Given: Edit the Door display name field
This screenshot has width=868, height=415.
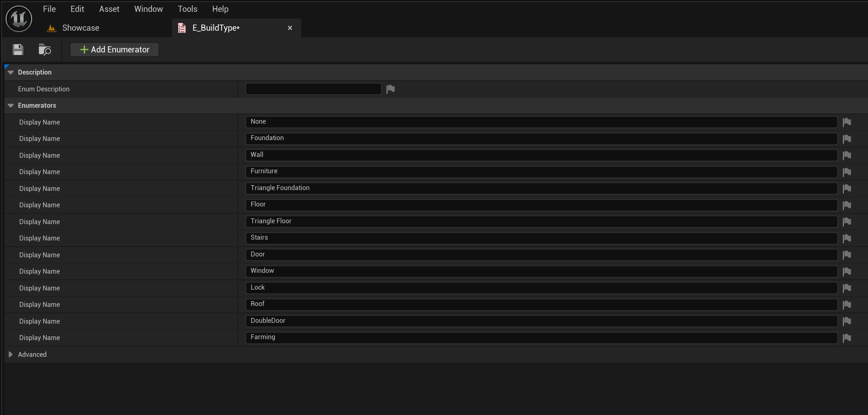Looking at the screenshot, I should 541,254.
